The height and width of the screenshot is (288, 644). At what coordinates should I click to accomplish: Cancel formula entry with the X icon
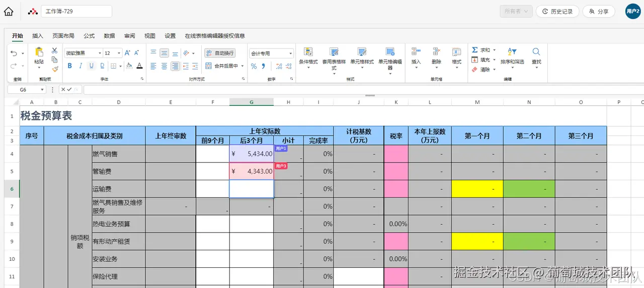coord(63,90)
